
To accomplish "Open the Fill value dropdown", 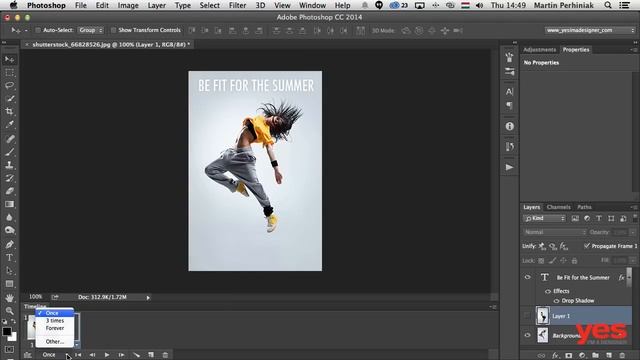I will click(633, 260).
